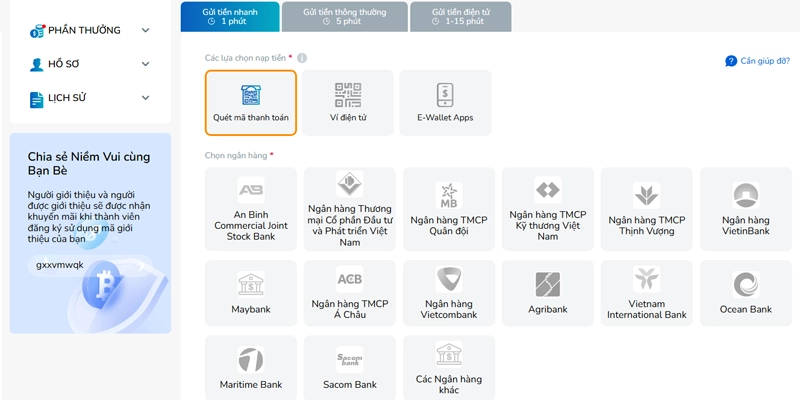The width and height of the screenshot is (800, 400).
Task: Click the Techcombank double-diamond logo
Action: tap(548, 190)
